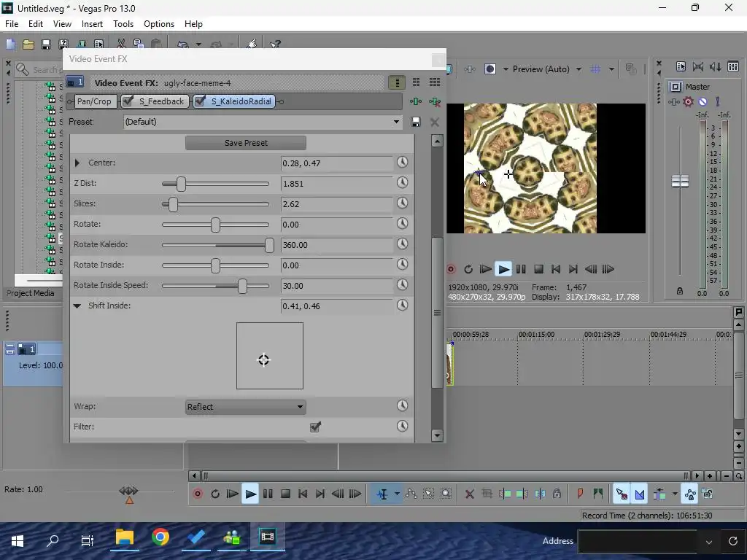Click the Z Dist slider handle
The height and width of the screenshot is (560, 747).
tap(181, 184)
